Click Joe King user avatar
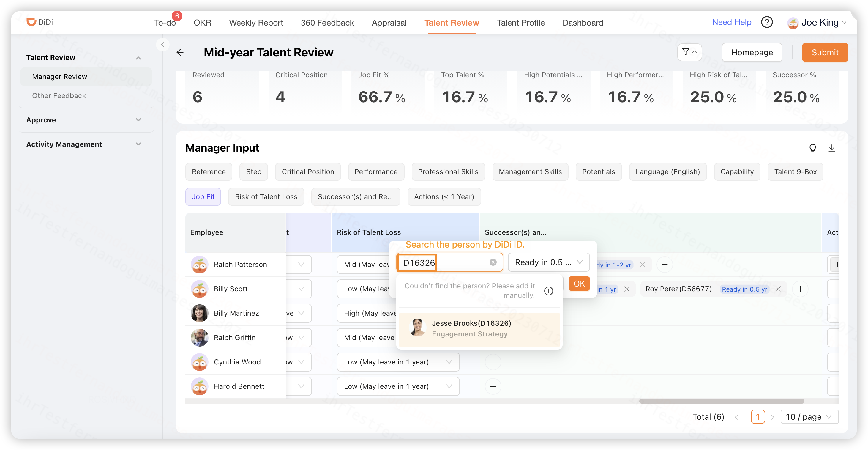The height and width of the screenshot is (450, 868). [x=793, y=23]
